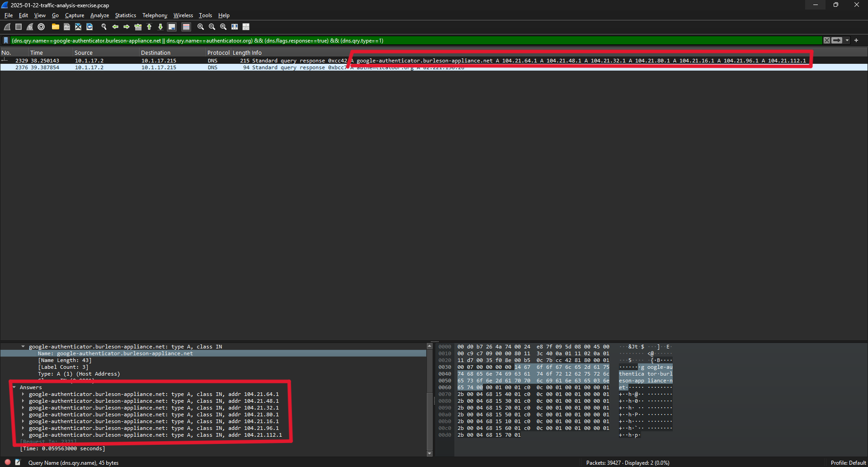This screenshot has width=868, height=467.
Task: Click the capture options gear icon
Action: [41, 27]
